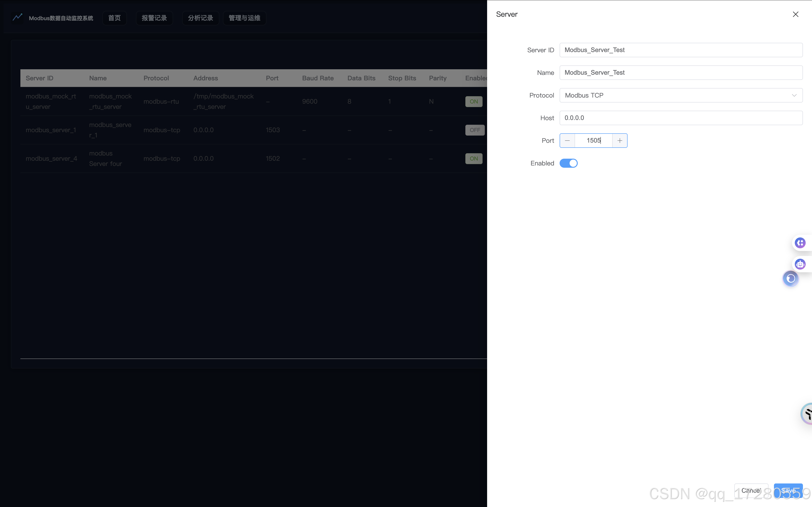Click the purple four-dot floating widget icon
Image resolution: width=812 pixels, height=507 pixels.
(x=800, y=243)
